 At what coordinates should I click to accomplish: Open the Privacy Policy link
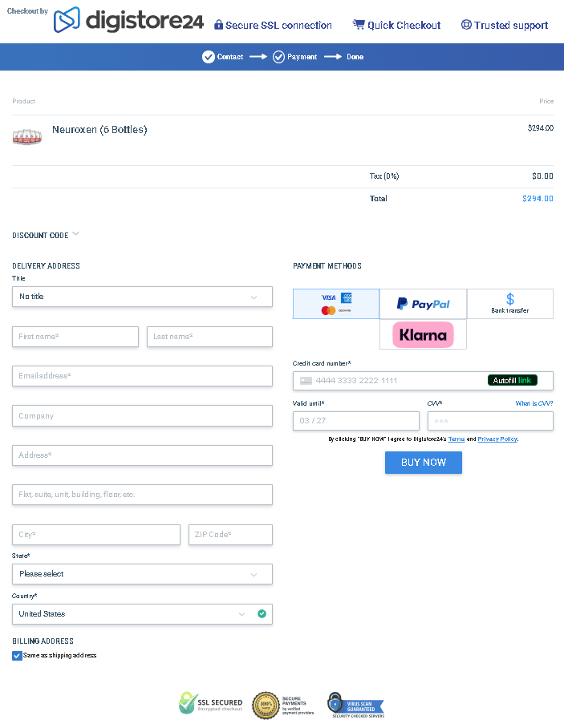[x=497, y=439]
